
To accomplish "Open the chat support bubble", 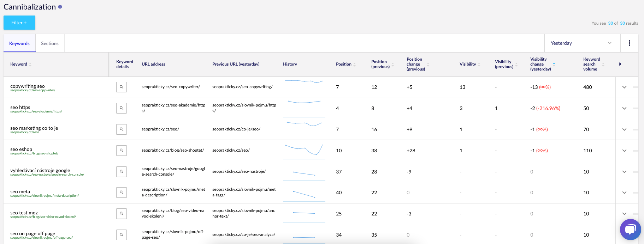I will point(631,230).
